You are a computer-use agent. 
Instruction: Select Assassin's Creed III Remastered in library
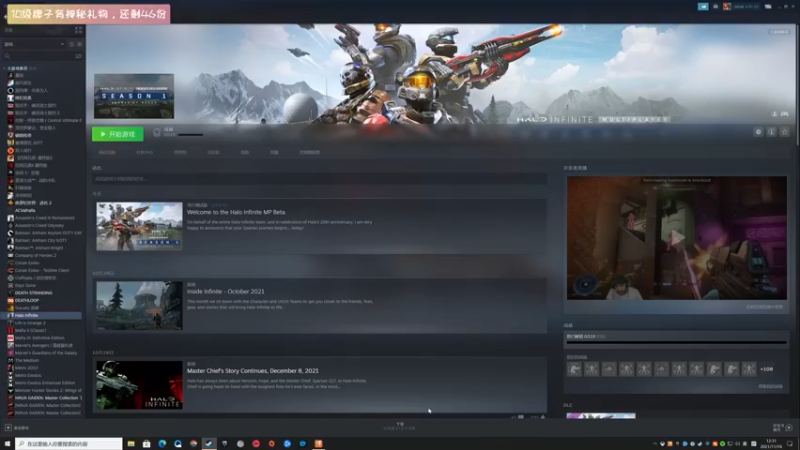[44, 218]
